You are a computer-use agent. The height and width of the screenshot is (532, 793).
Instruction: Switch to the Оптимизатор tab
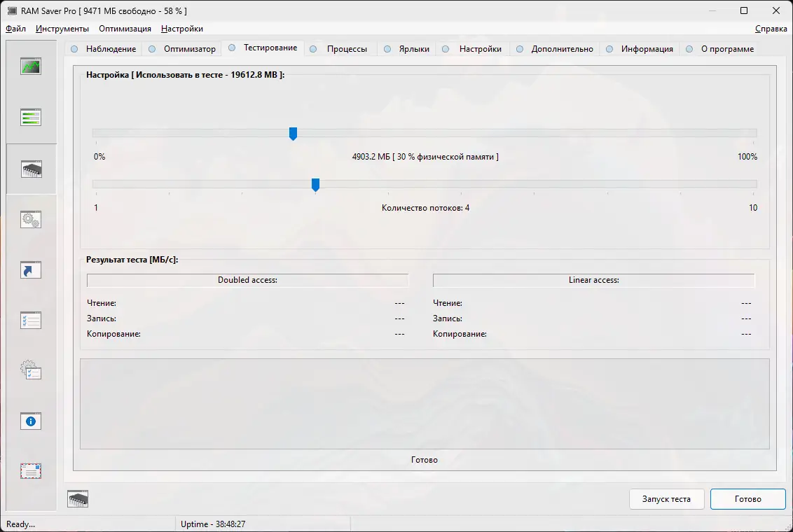pyautogui.click(x=183, y=48)
